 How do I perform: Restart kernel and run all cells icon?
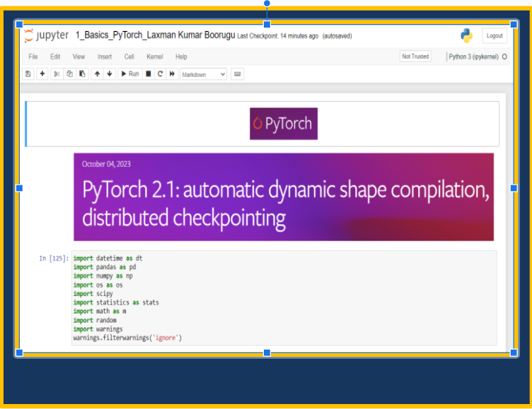(x=173, y=74)
